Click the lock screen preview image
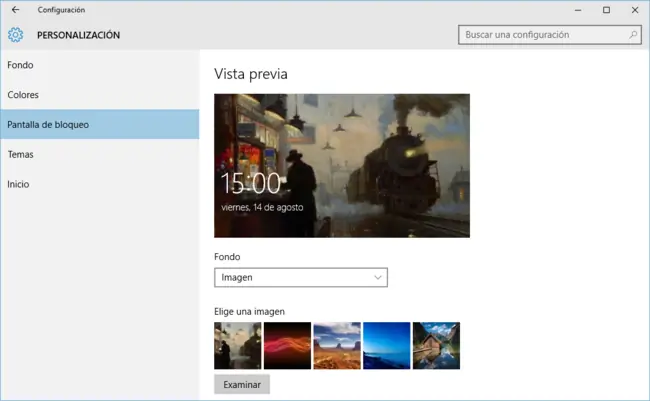This screenshot has height=401, width=650. 342,165
